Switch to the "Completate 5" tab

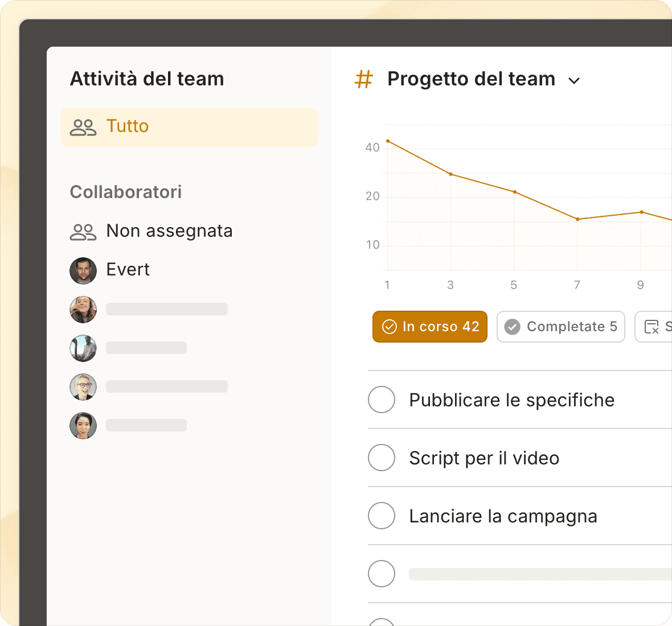click(x=561, y=327)
